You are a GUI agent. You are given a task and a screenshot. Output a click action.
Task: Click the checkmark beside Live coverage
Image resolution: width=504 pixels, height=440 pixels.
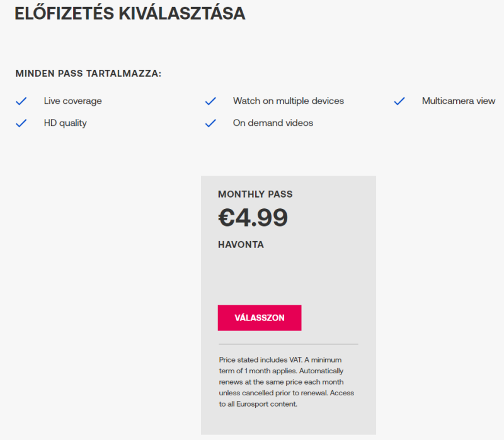[21, 101]
